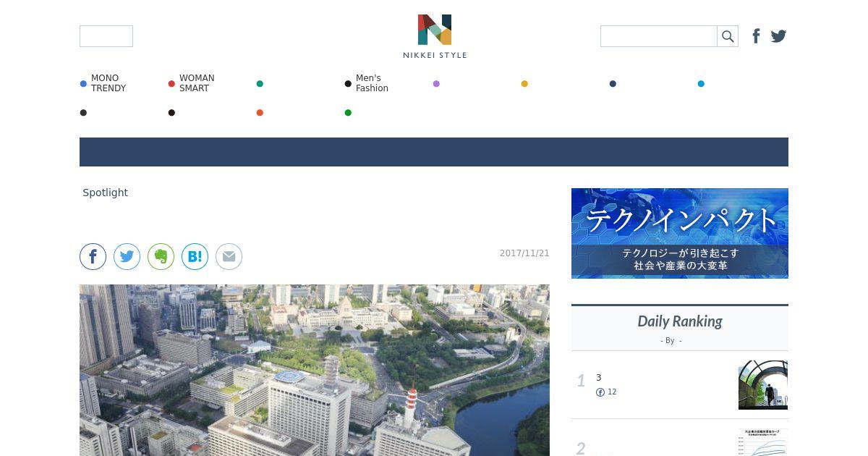Click Facebook count icon beside 12
This screenshot has width=868, height=456.
600,392
